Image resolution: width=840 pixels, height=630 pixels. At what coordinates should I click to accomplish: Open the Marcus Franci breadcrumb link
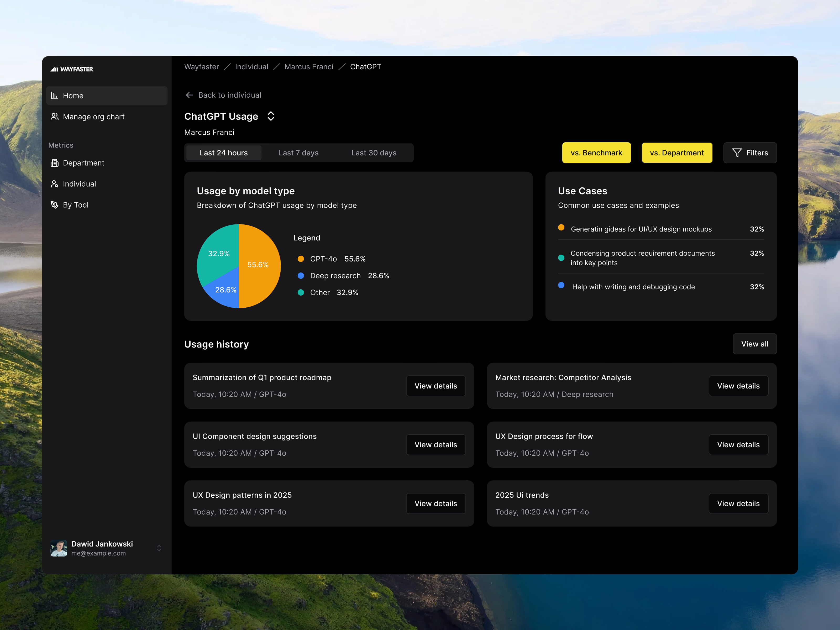309,67
